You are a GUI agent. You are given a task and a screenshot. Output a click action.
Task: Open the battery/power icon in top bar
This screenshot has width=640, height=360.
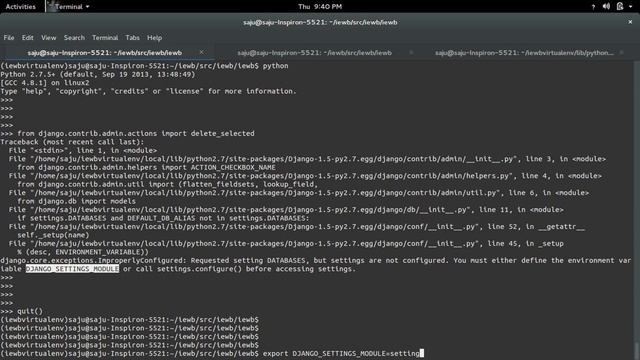[x=620, y=6]
